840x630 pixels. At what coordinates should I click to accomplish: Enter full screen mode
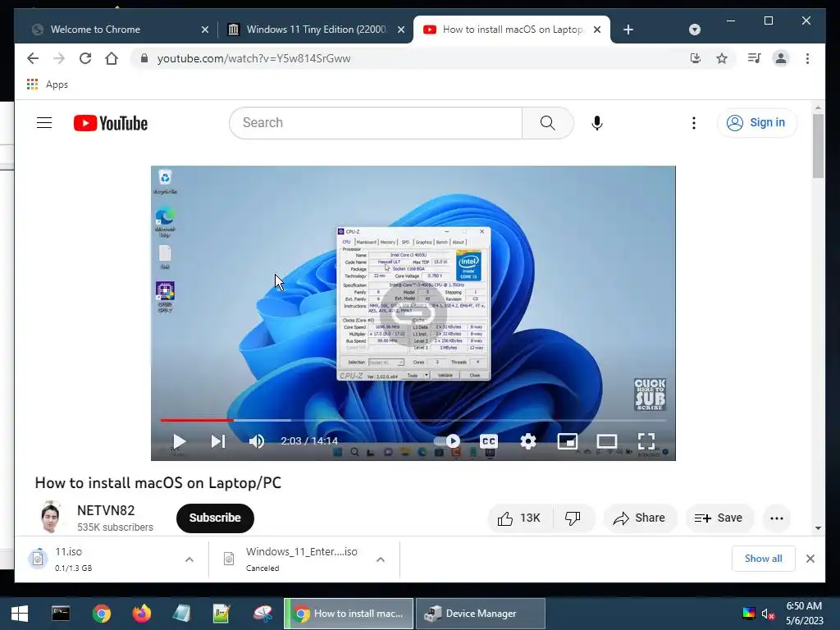click(646, 441)
